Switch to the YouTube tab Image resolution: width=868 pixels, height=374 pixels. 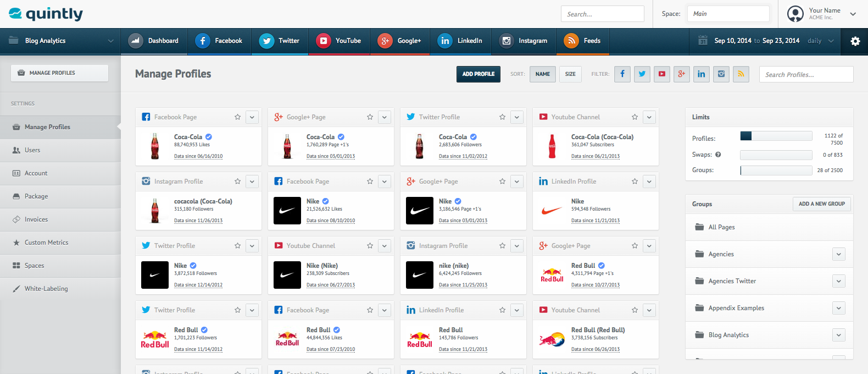click(x=340, y=41)
